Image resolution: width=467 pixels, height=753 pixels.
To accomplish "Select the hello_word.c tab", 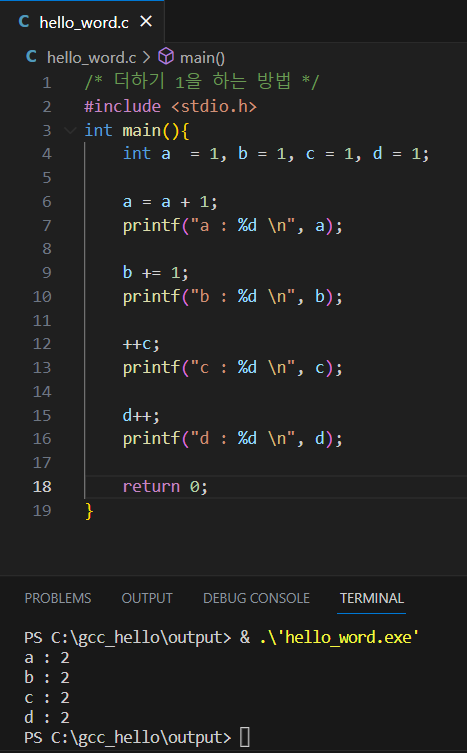I will [x=82, y=22].
